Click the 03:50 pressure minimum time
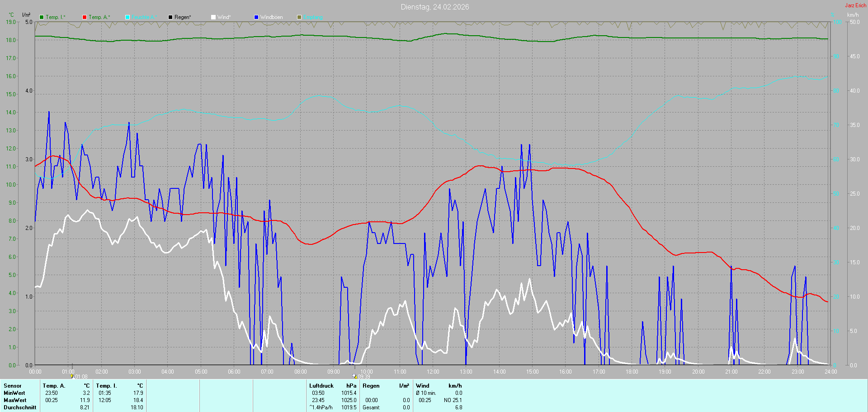868x412 pixels. tap(318, 393)
